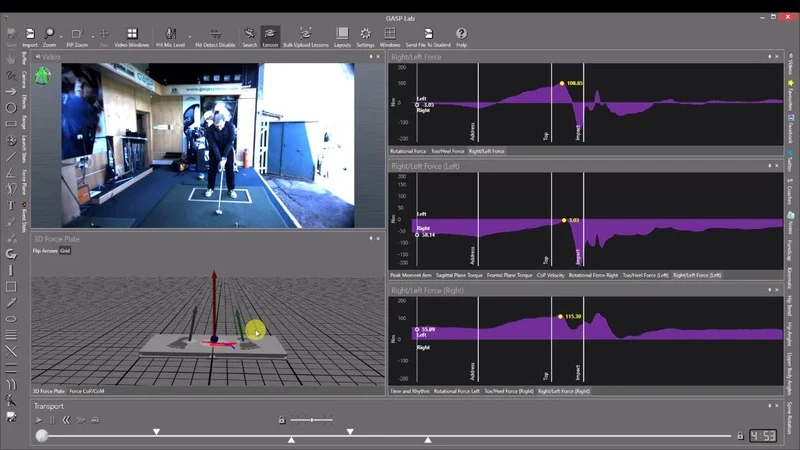The width and height of the screenshot is (800, 450).
Task: Click the Hit Mic Level microphone icon
Action: 170,35
